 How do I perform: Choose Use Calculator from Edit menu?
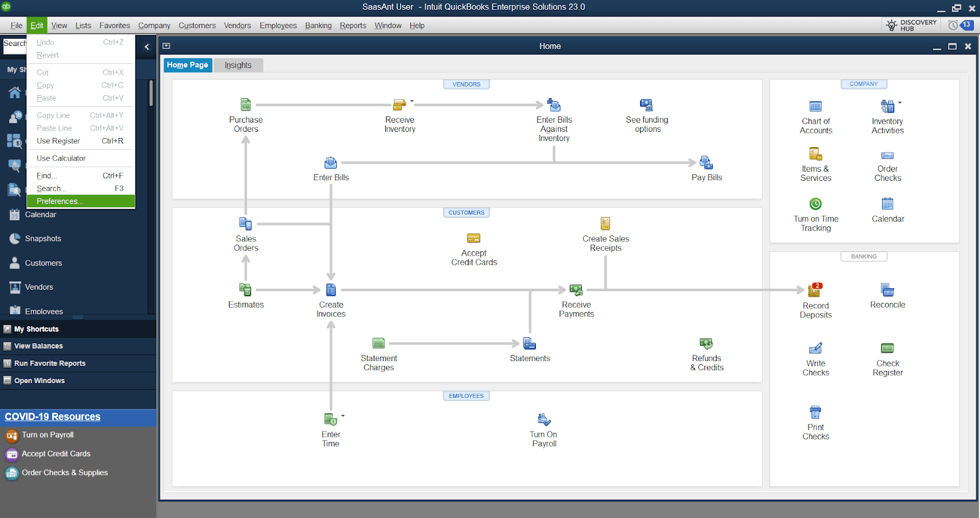click(81, 158)
